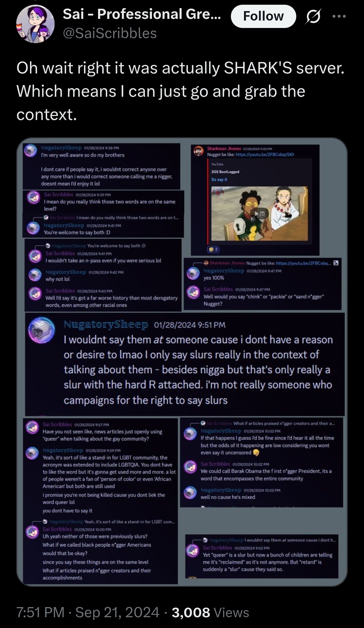The image size is (364, 628).
Task: Open the three-dot more options menu
Action: (x=339, y=16)
